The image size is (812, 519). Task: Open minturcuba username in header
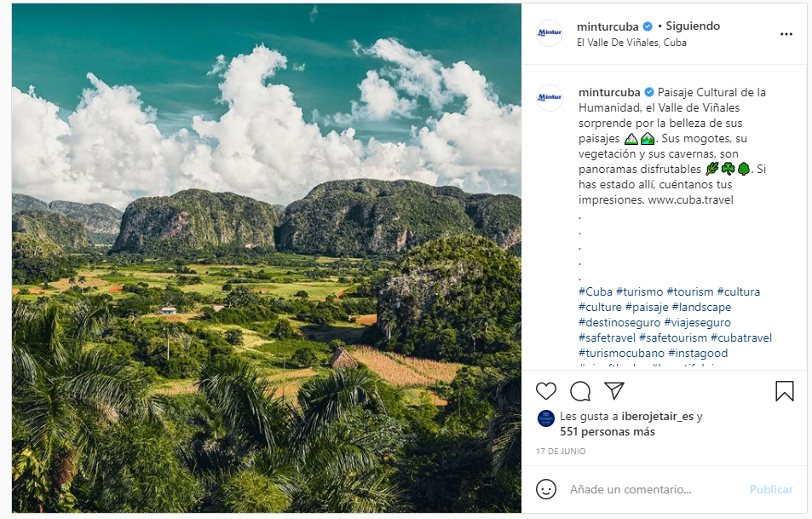click(x=608, y=26)
